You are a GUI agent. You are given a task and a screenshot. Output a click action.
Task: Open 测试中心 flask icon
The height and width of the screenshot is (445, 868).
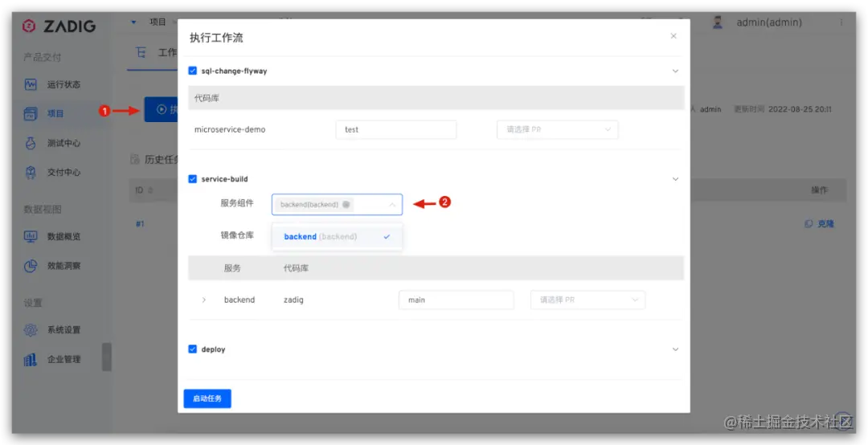(x=31, y=143)
